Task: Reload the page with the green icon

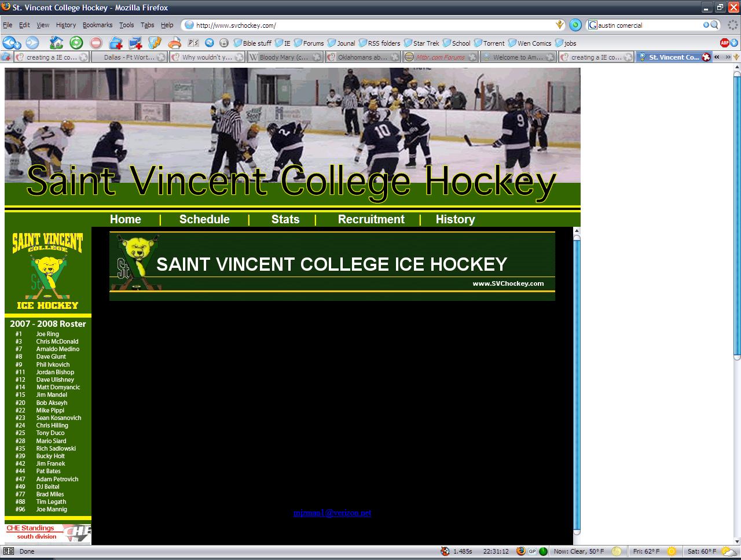Action: (76, 42)
